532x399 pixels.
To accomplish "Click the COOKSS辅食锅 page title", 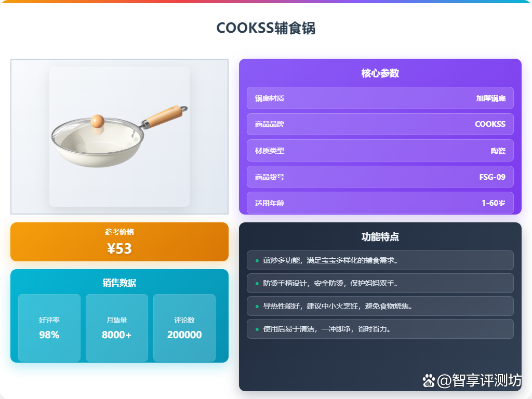I will (x=266, y=28).
